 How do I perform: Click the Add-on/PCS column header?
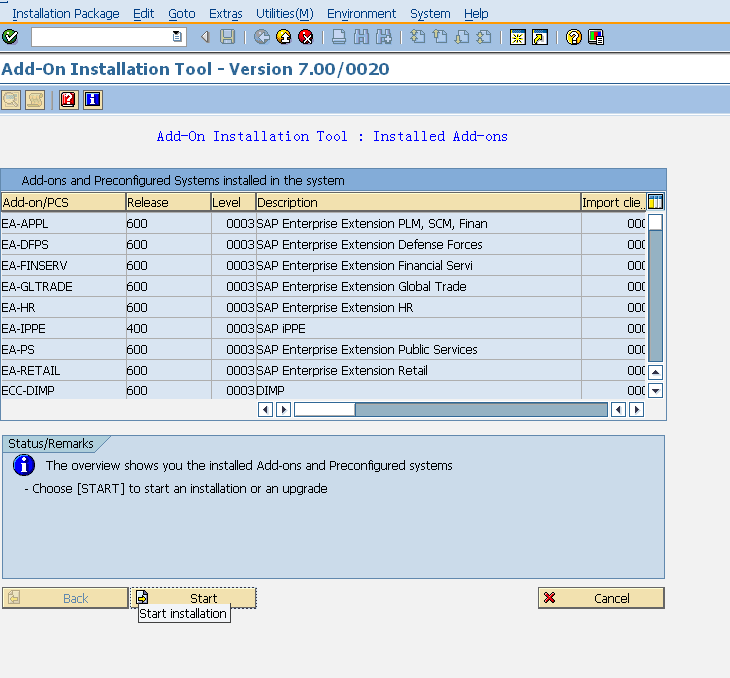tap(63, 202)
